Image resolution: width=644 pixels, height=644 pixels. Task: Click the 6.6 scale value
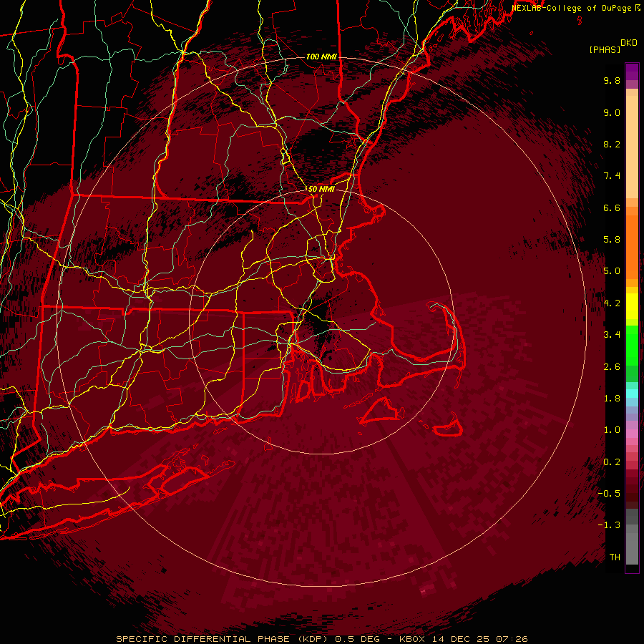coord(612,208)
